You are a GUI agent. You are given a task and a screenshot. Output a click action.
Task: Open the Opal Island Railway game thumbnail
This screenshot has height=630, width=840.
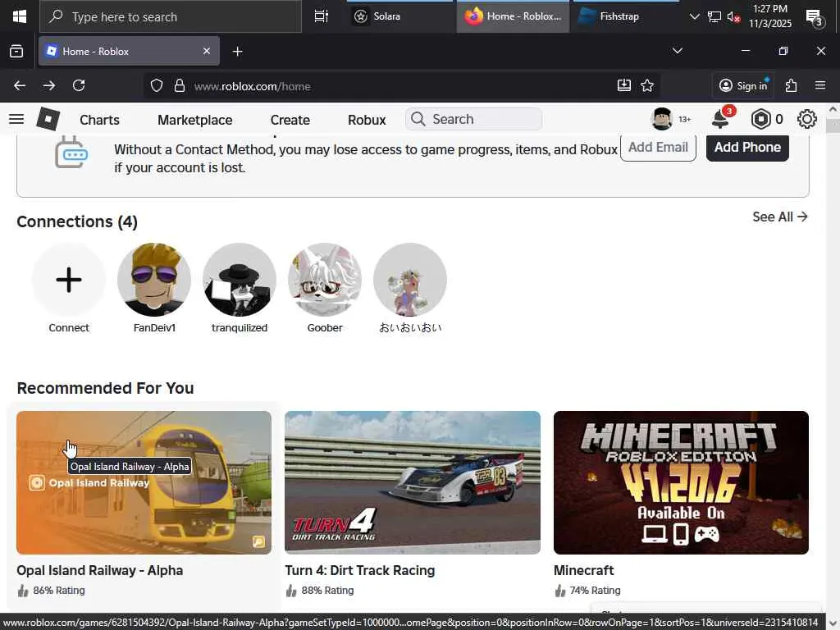point(144,482)
